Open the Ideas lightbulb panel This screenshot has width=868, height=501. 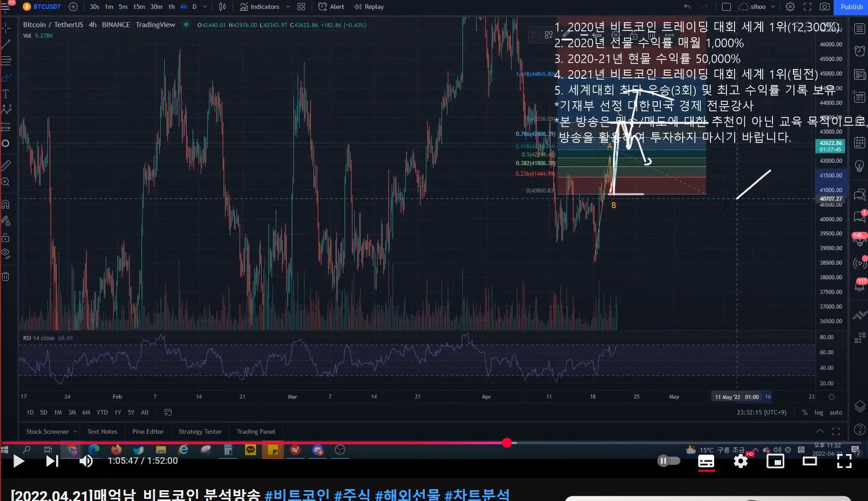point(859,165)
